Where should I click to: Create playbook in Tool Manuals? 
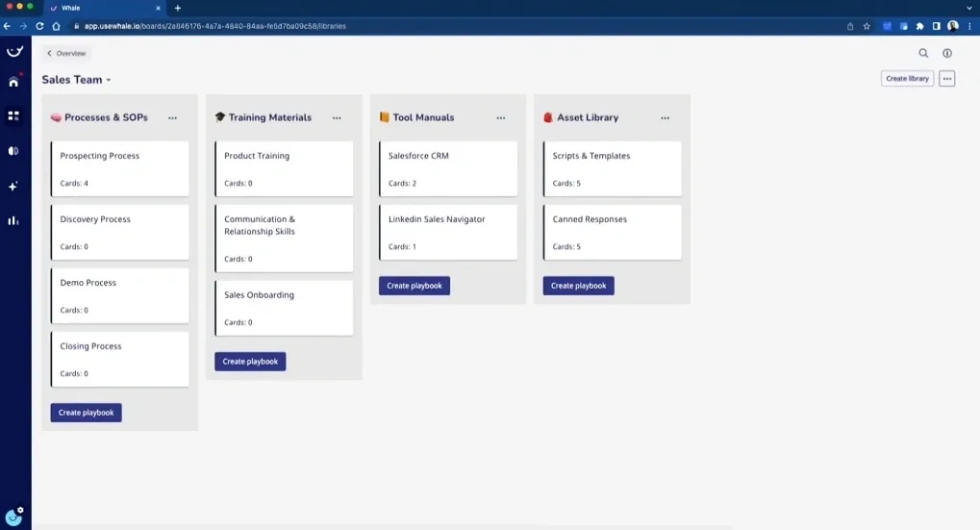[x=415, y=286]
